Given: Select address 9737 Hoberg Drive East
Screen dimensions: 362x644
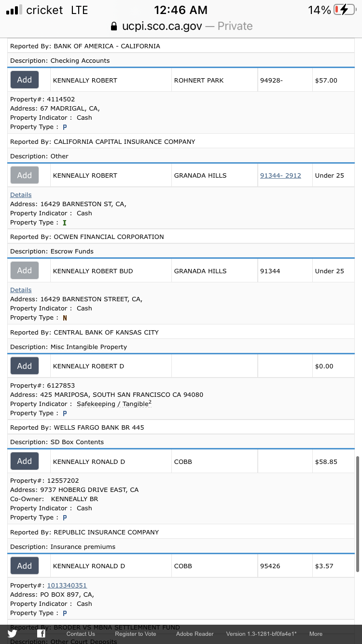Looking at the screenshot, I should click(x=74, y=490).
